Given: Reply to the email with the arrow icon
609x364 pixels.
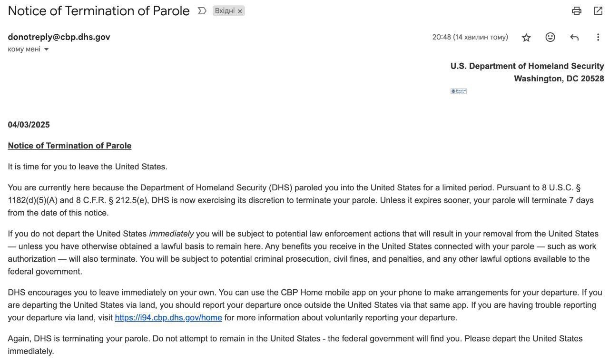Looking at the screenshot, I should click(574, 37).
